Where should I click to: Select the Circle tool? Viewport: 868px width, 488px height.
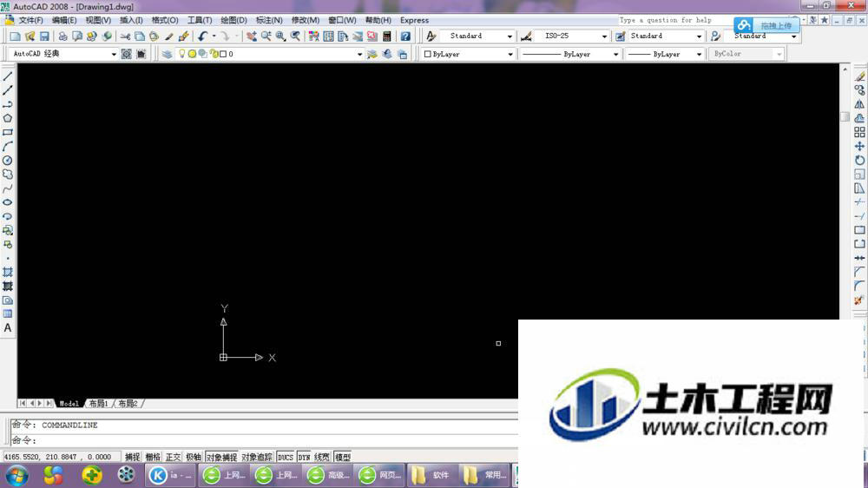click(x=8, y=160)
